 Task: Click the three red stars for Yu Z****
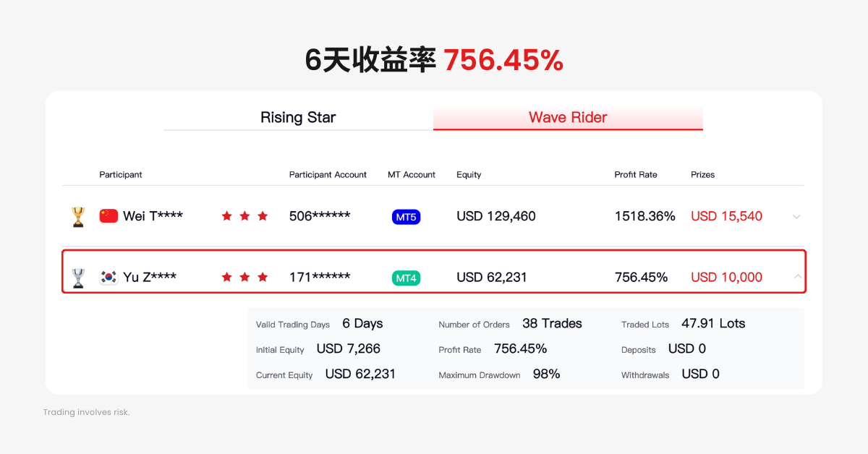pyautogui.click(x=244, y=278)
